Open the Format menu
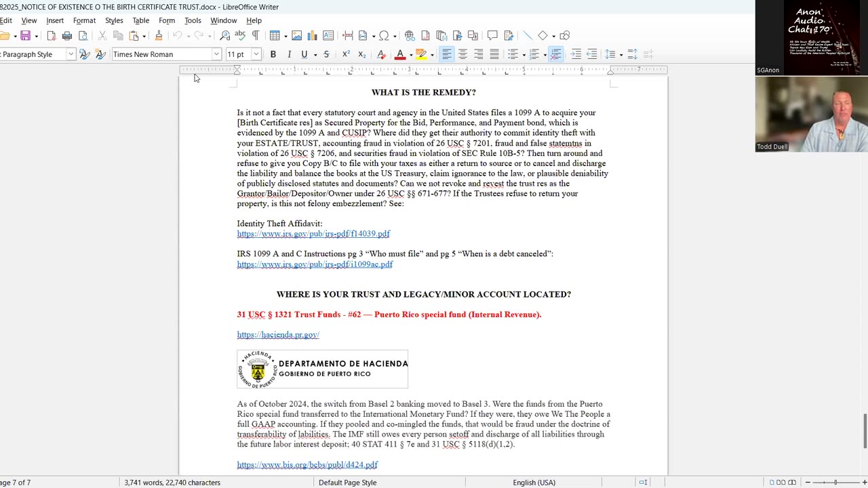The width and height of the screenshot is (868, 488). point(85,20)
